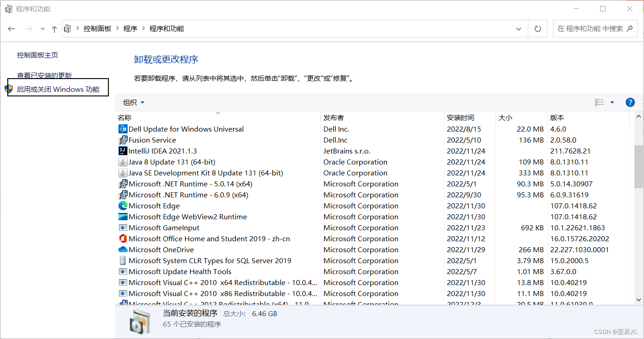Image resolution: width=644 pixels, height=339 pixels.
Task: Sort by the 发布者 column header
Action: pyautogui.click(x=382, y=117)
